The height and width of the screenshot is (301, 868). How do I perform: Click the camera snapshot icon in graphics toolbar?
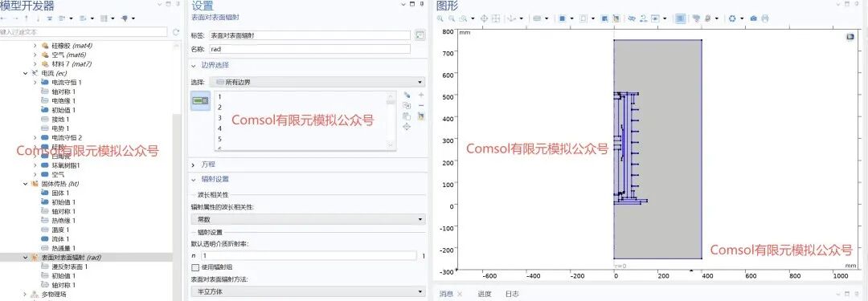coord(753,18)
